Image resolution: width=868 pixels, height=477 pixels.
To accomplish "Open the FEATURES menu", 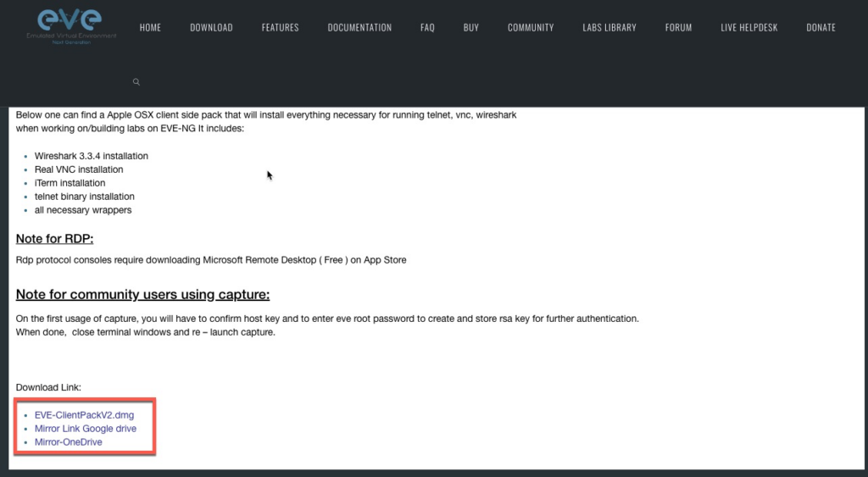I will point(280,27).
